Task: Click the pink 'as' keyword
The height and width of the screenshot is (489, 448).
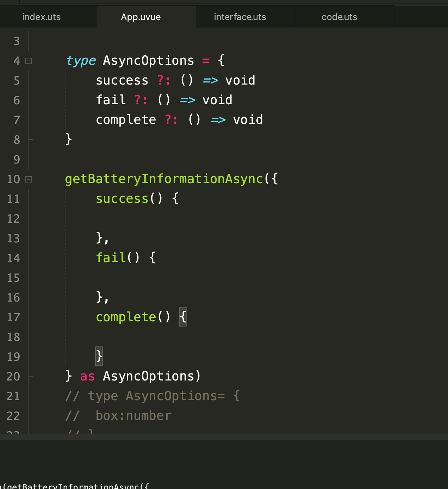Action: coord(87,376)
